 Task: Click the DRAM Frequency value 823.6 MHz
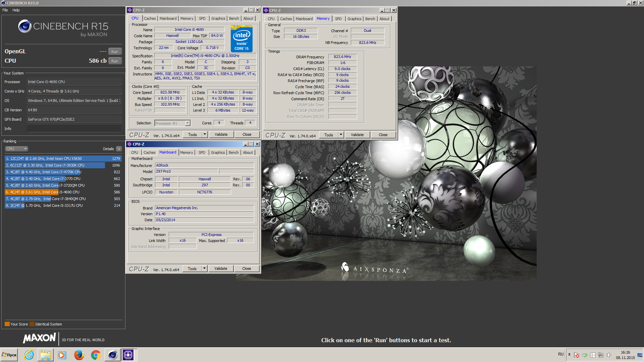tap(342, 57)
